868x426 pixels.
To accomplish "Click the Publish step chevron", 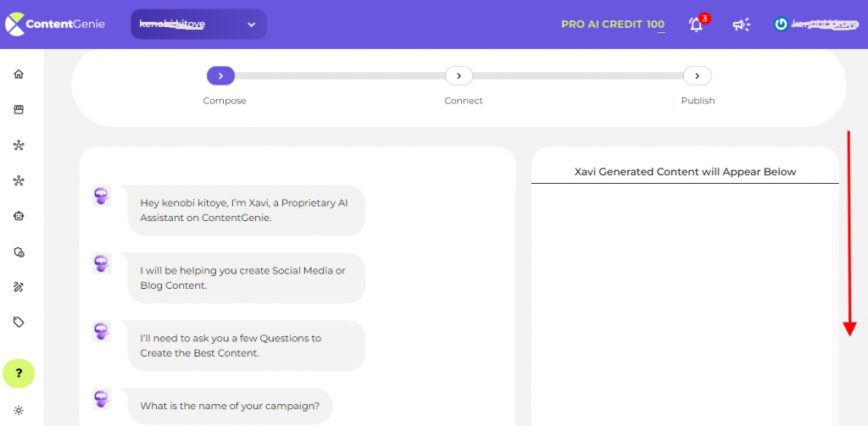I will click(698, 75).
